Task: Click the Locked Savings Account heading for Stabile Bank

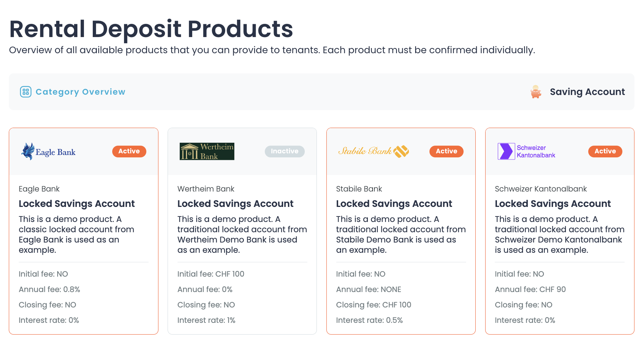Action: 394,204
